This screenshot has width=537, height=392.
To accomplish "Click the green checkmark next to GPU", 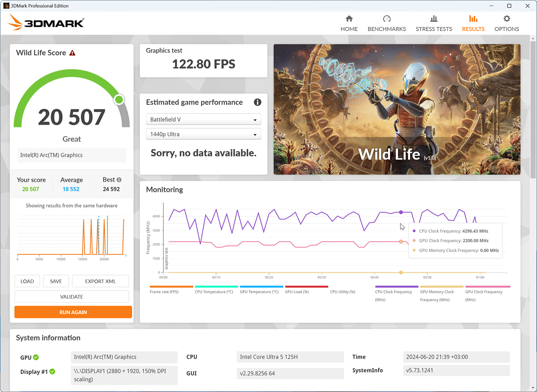I will pyautogui.click(x=36, y=357).
